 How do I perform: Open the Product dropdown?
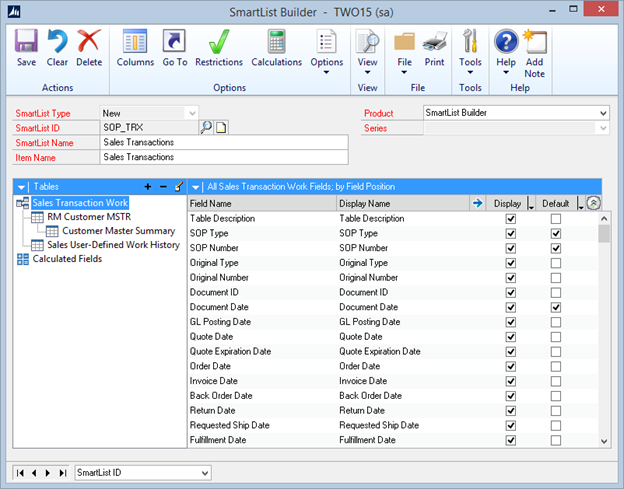coord(603,113)
